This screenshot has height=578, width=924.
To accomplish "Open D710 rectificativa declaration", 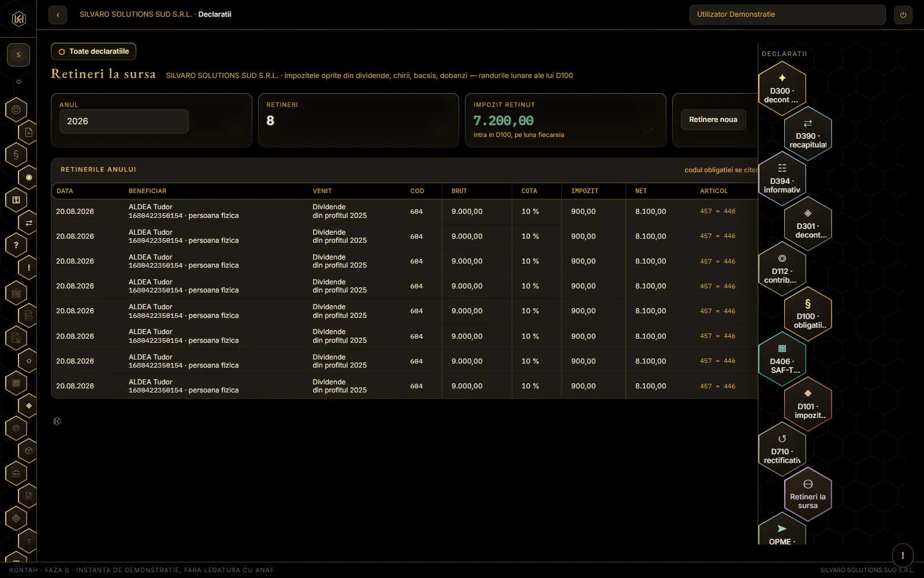I will point(782,449).
